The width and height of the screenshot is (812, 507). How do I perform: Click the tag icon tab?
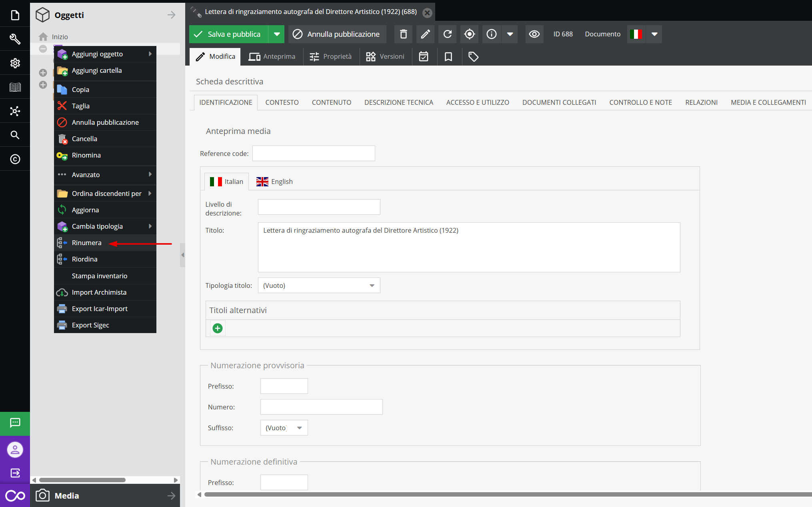click(473, 57)
